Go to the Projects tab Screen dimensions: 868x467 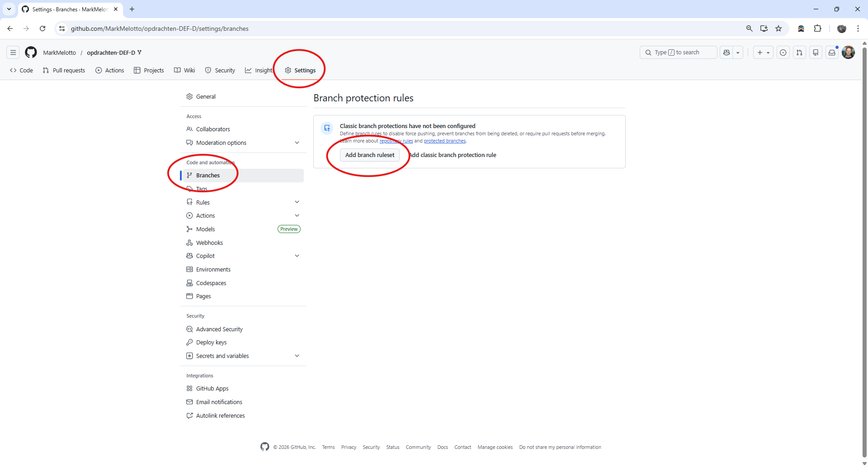149,70
